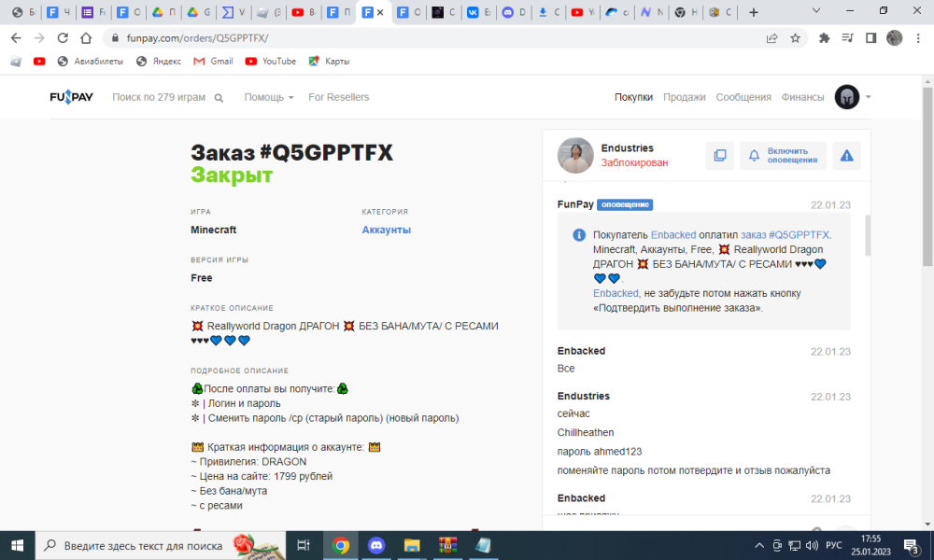Click Включить оповещения button

(783, 155)
